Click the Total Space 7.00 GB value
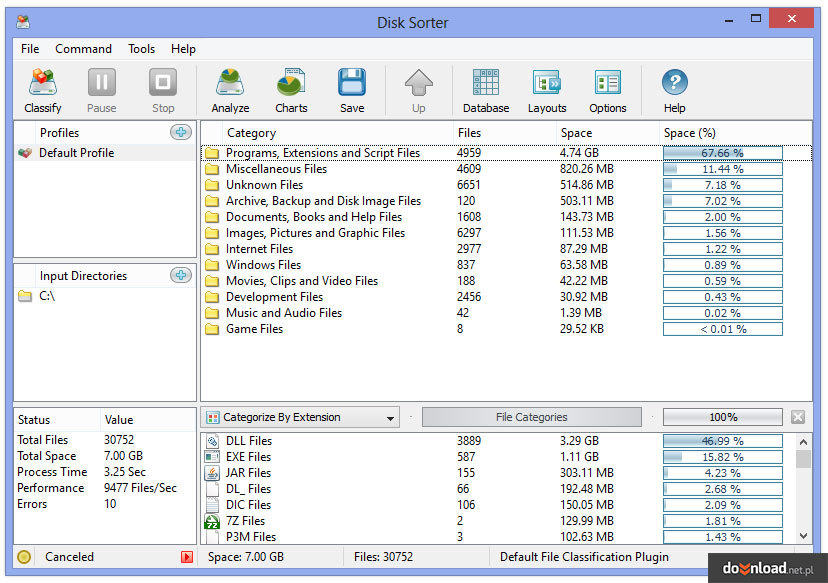This screenshot has width=828, height=583. 123,456
